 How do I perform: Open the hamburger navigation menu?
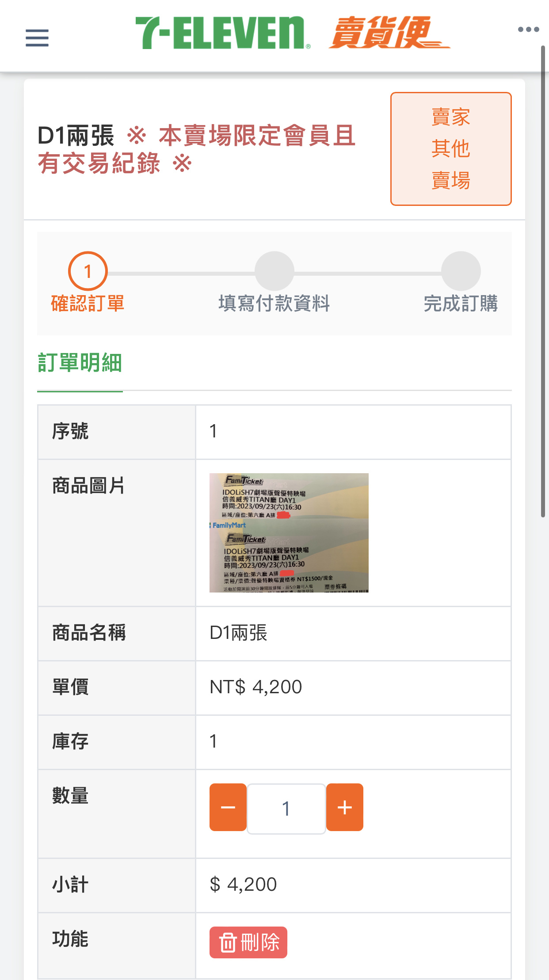click(x=37, y=38)
